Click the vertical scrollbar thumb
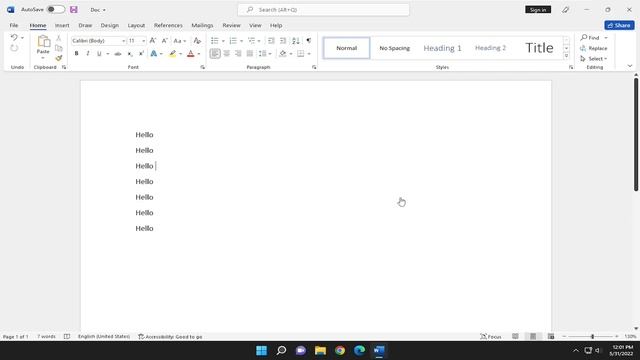 pos(636,134)
